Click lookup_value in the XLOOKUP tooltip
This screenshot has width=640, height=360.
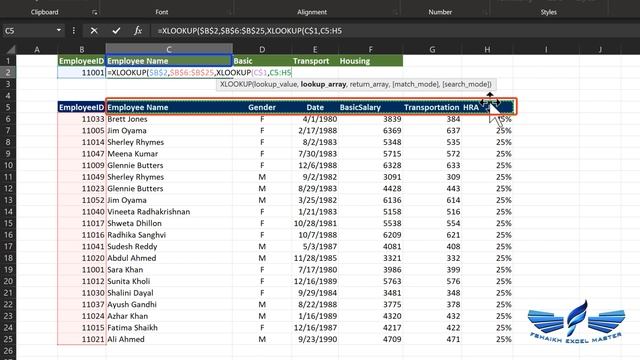(275, 84)
